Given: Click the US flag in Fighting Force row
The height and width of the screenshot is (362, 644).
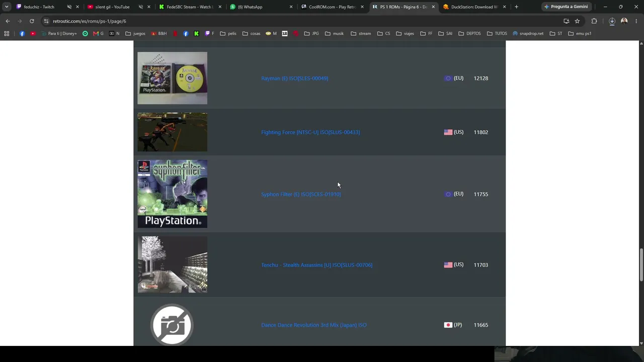Looking at the screenshot, I should (x=448, y=132).
